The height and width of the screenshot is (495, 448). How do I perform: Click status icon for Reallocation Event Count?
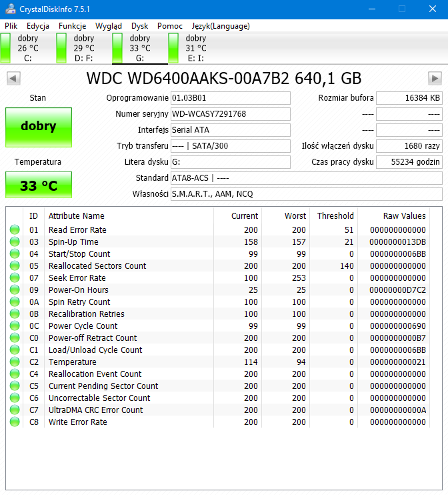[x=15, y=374]
